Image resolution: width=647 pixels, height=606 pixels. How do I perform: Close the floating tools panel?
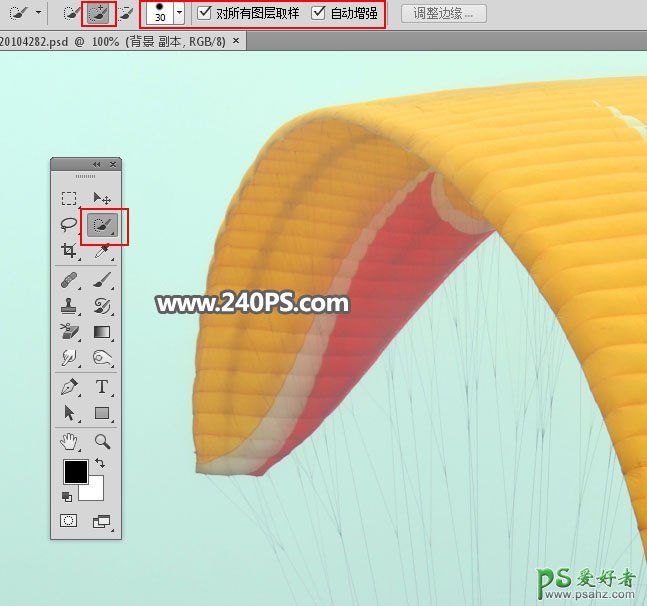tap(113, 164)
